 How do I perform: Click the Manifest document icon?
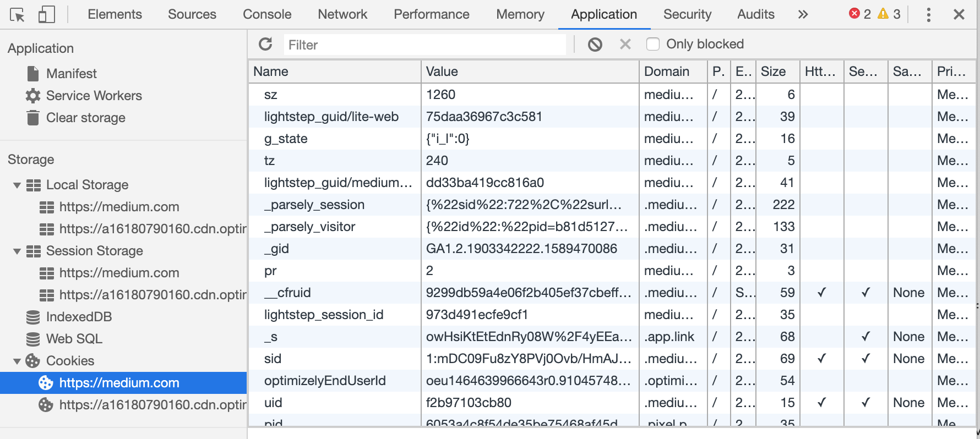(33, 74)
